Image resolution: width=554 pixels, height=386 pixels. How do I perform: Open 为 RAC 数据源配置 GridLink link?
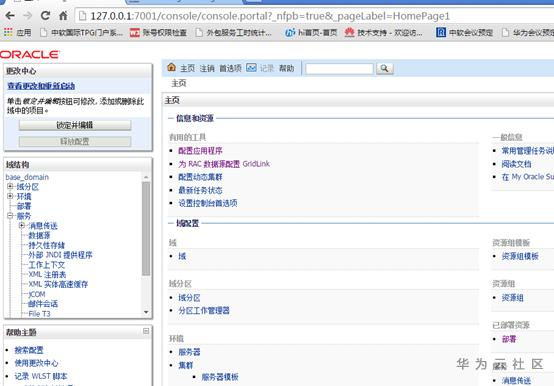pyautogui.click(x=224, y=164)
